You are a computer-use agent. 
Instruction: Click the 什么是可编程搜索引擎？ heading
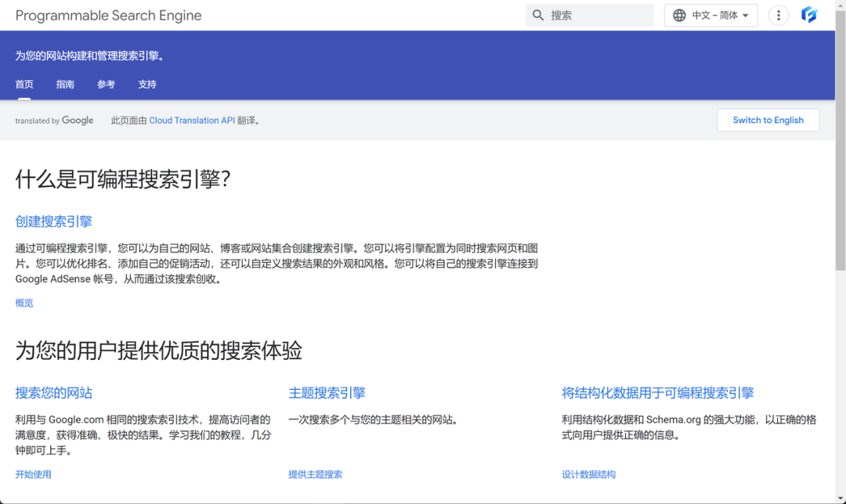[x=123, y=179]
